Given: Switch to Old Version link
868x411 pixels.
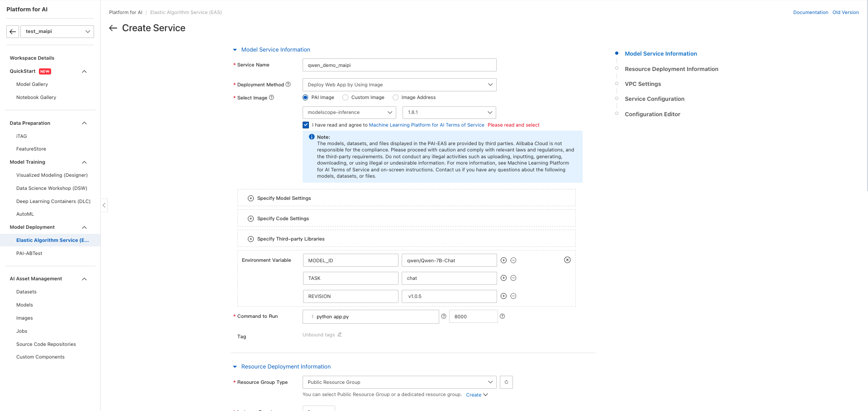Looking at the screenshot, I should point(845,13).
